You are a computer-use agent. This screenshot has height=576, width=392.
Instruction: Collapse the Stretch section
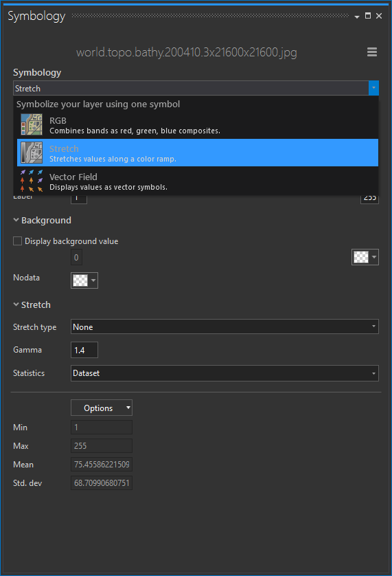pos(16,304)
